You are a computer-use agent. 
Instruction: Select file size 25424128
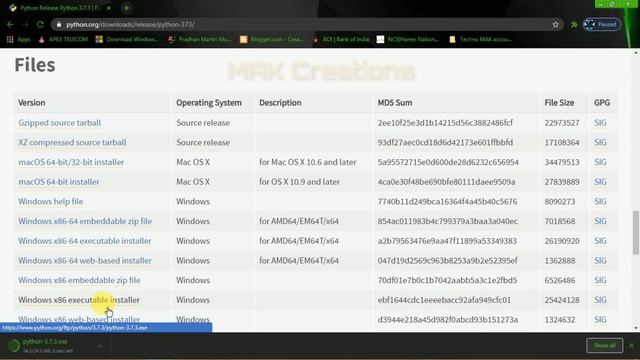562,300
